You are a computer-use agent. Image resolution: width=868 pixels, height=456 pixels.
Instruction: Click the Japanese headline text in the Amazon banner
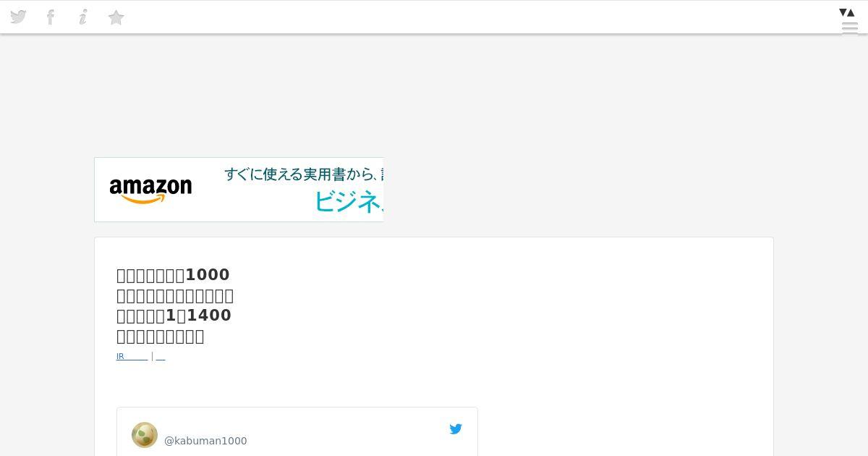pyautogui.click(x=304, y=174)
